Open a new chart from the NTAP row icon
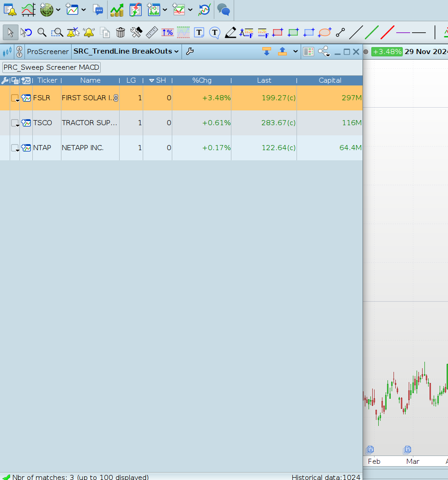The image size is (448, 480). click(x=26, y=147)
